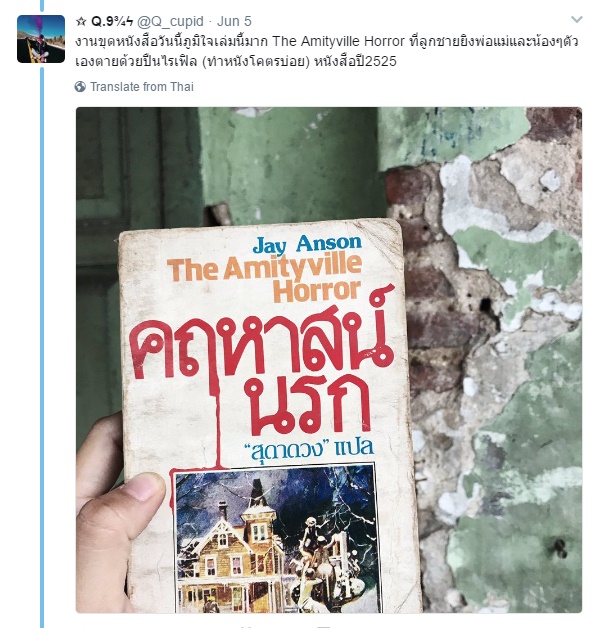The height and width of the screenshot is (628, 605).
Task: Click the globe icon beside Translate
Action: tap(80, 87)
